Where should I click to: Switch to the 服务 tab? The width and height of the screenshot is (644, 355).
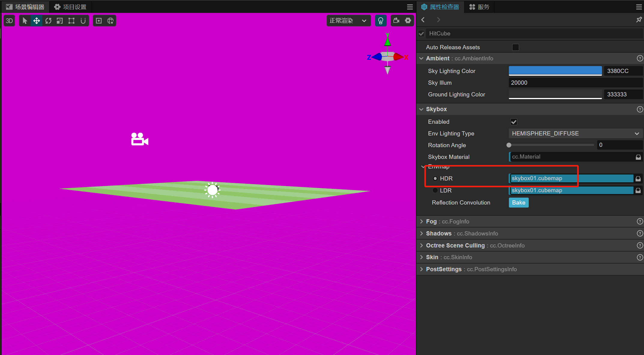479,7
